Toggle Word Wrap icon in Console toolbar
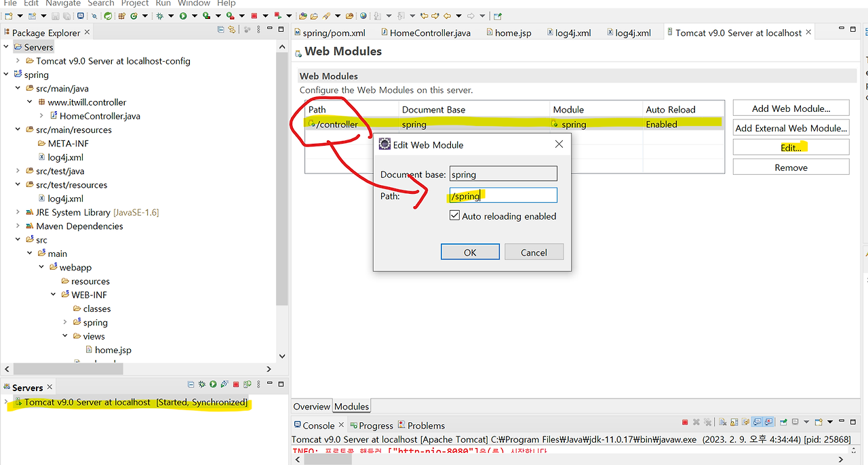Screen dimensions: 868x465 pos(745,422)
